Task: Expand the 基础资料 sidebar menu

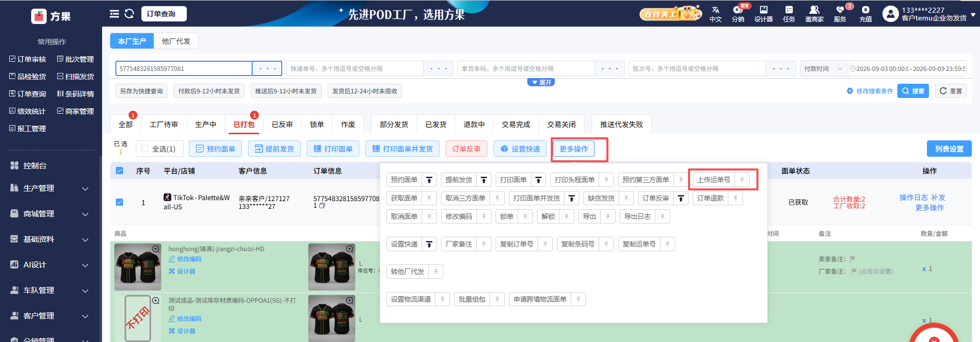Action: click(x=50, y=239)
